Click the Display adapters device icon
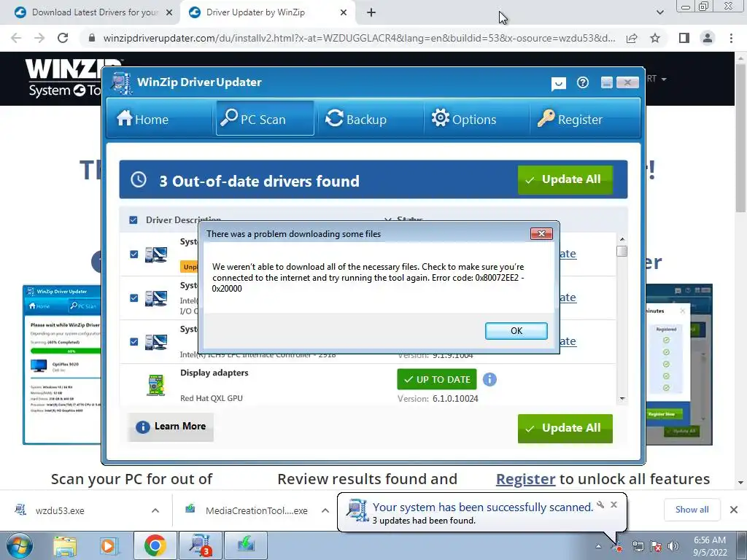747x560 pixels. [156, 386]
